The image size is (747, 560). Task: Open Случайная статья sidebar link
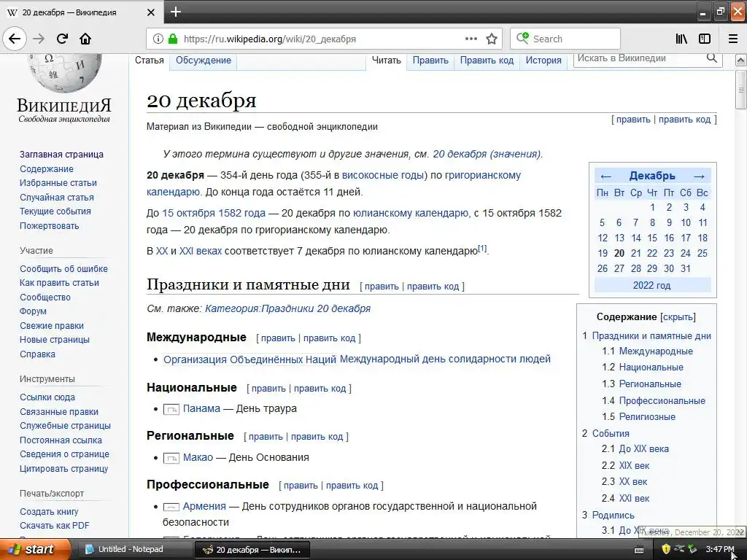(57, 197)
